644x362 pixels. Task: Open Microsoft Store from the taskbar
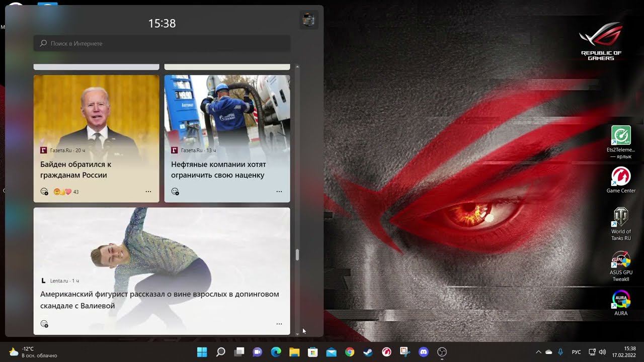tap(313, 352)
